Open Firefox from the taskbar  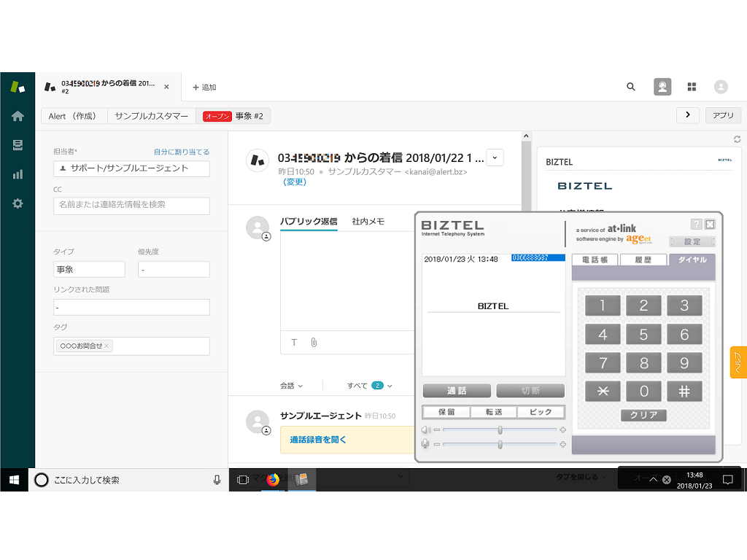click(x=274, y=479)
